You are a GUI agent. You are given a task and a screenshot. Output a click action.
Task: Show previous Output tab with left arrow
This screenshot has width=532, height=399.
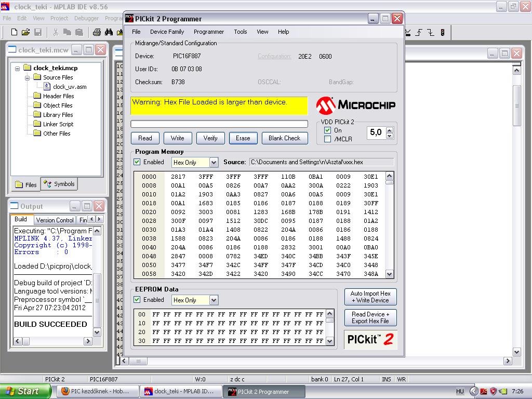click(x=91, y=219)
